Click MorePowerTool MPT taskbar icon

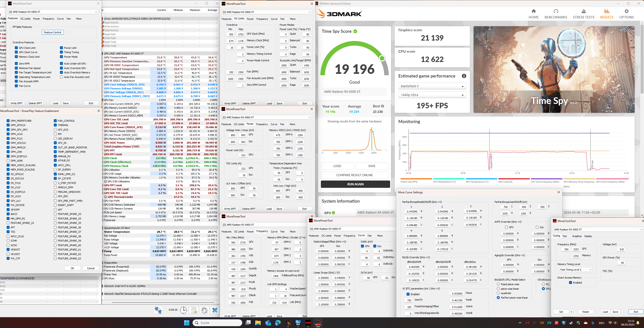coord(308,323)
